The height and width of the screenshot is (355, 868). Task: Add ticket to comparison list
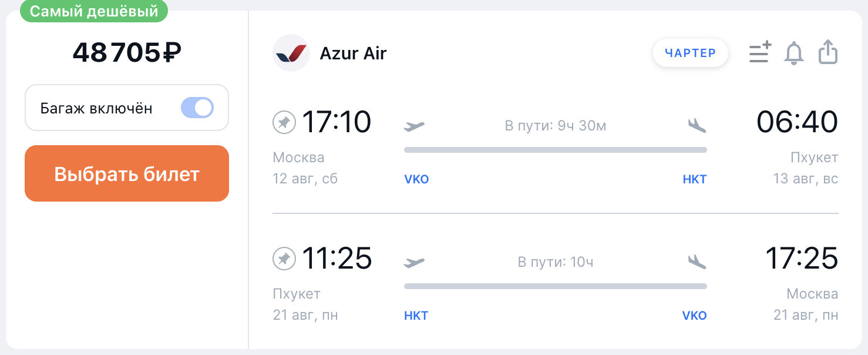[x=760, y=53]
